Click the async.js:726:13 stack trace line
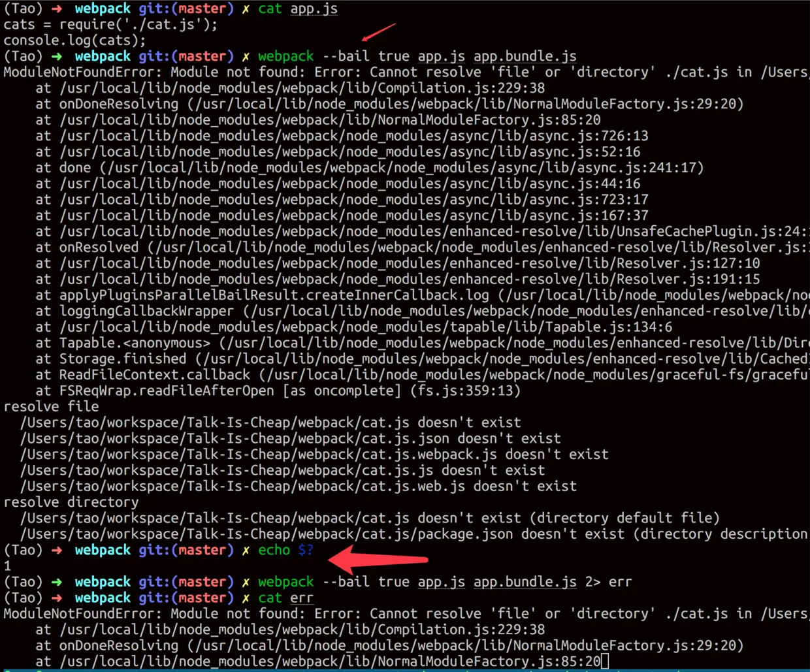The height and width of the screenshot is (672, 810). 342,136
